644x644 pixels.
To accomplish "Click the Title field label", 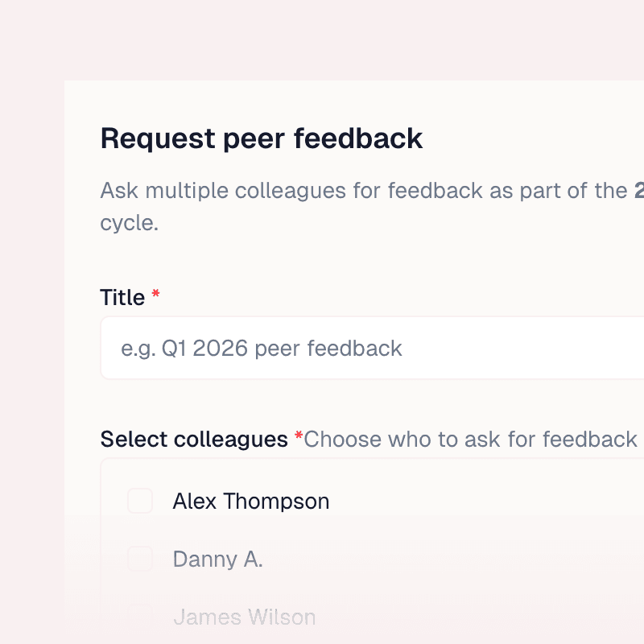I will click(122, 297).
